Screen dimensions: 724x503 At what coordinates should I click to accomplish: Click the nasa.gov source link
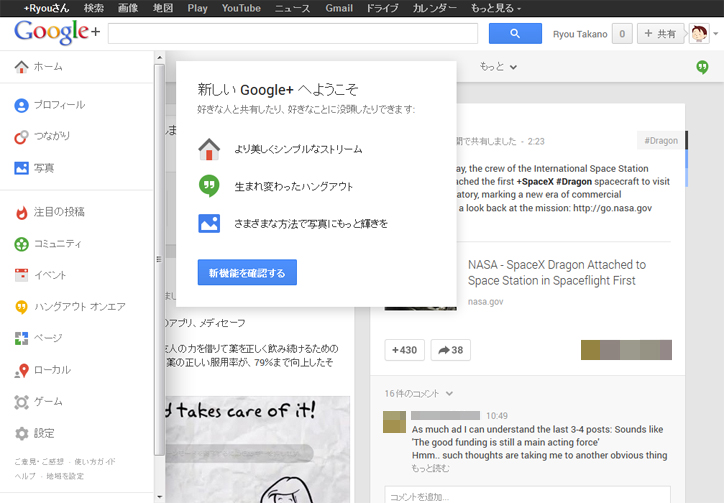click(485, 302)
